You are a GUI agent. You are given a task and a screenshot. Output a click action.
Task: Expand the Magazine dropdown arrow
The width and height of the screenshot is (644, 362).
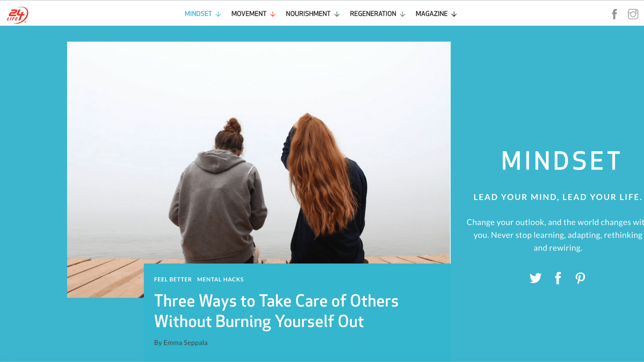pyautogui.click(x=454, y=14)
